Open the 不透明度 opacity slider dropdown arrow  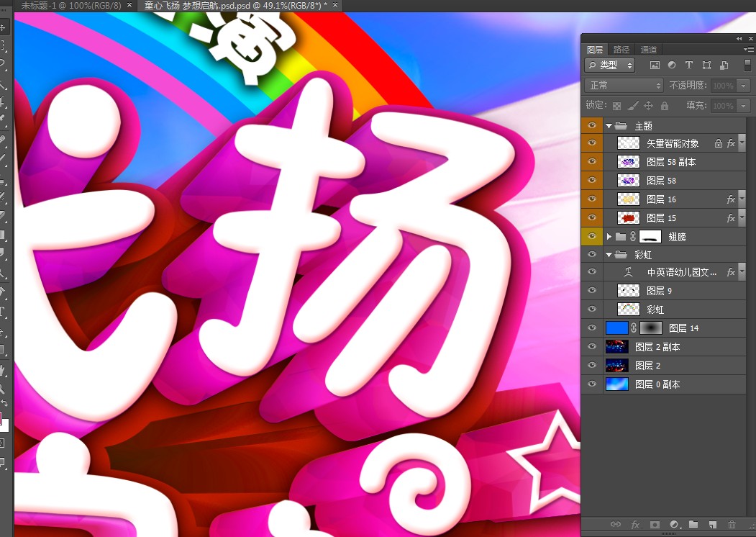pos(744,86)
